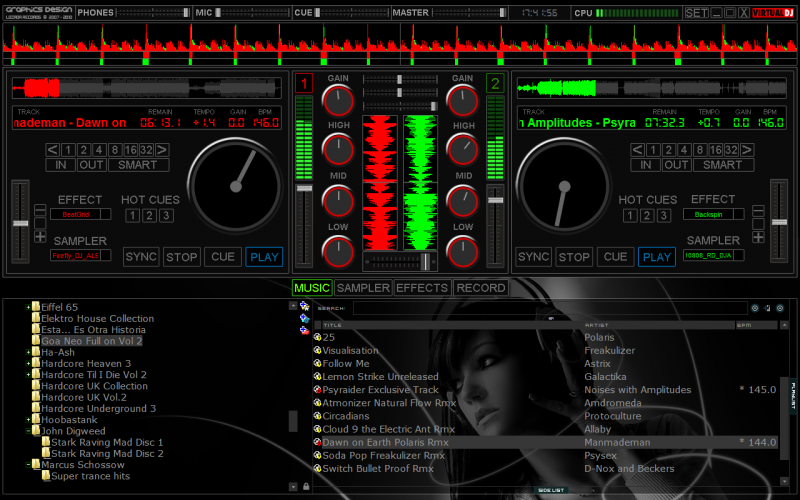800x500 pixels.
Task: Halve loop length with deck 1 left arrow
Action: tap(53, 150)
